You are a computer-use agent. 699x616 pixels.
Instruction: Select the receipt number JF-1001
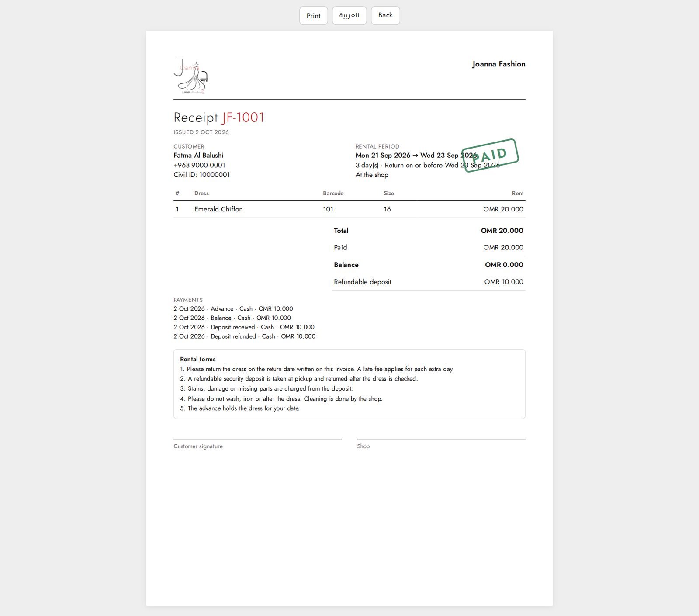point(243,118)
